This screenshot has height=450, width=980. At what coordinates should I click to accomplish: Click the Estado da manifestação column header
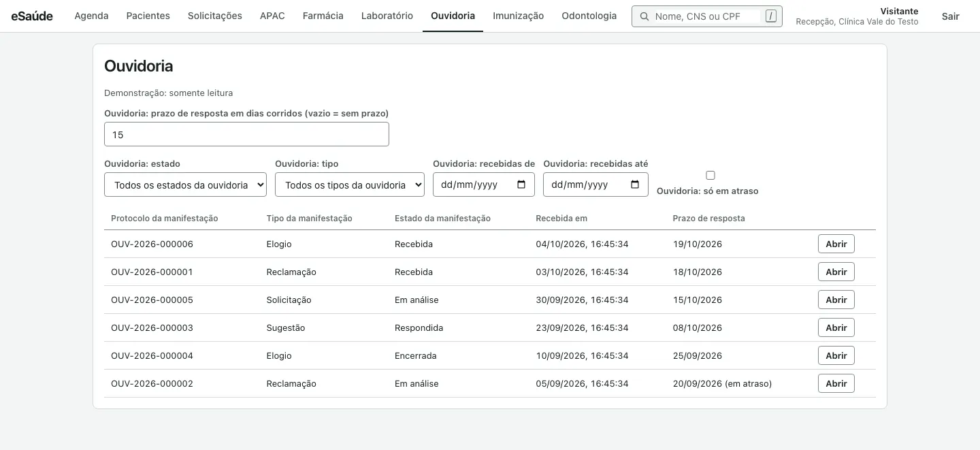tap(442, 219)
